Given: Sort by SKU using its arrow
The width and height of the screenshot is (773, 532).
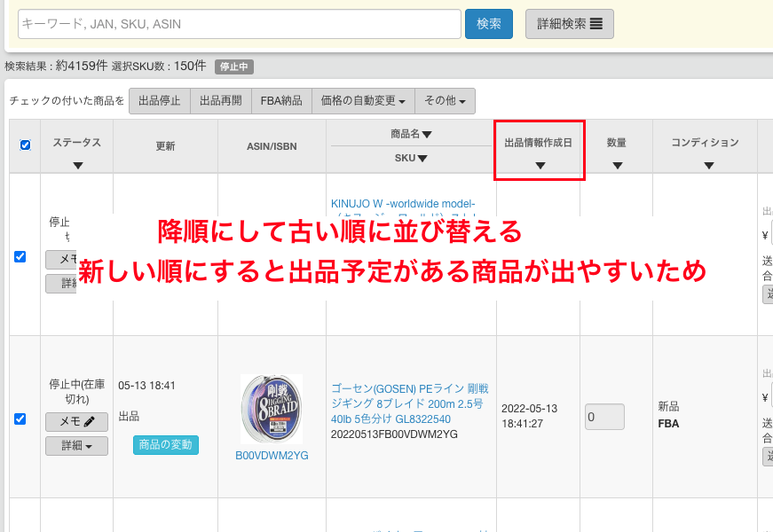Looking at the screenshot, I should [422, 159].
